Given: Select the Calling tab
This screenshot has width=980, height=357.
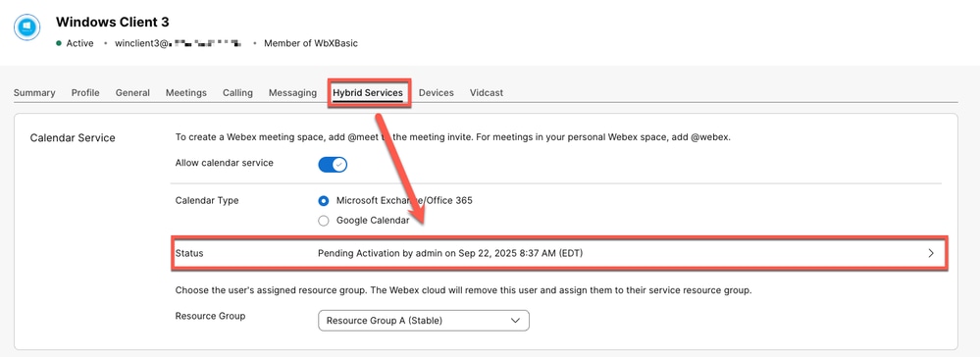Looking at the screenshot, I should [x=237, y=92].
